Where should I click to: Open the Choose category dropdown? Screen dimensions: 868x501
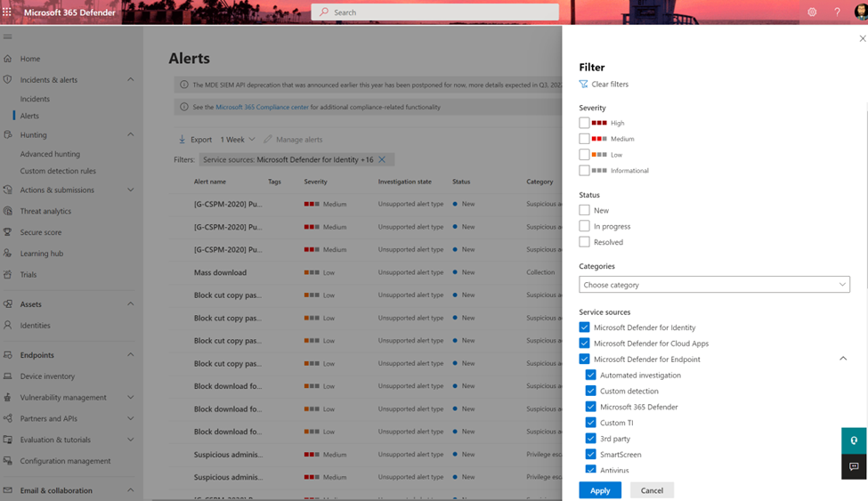tap(714, 285)
